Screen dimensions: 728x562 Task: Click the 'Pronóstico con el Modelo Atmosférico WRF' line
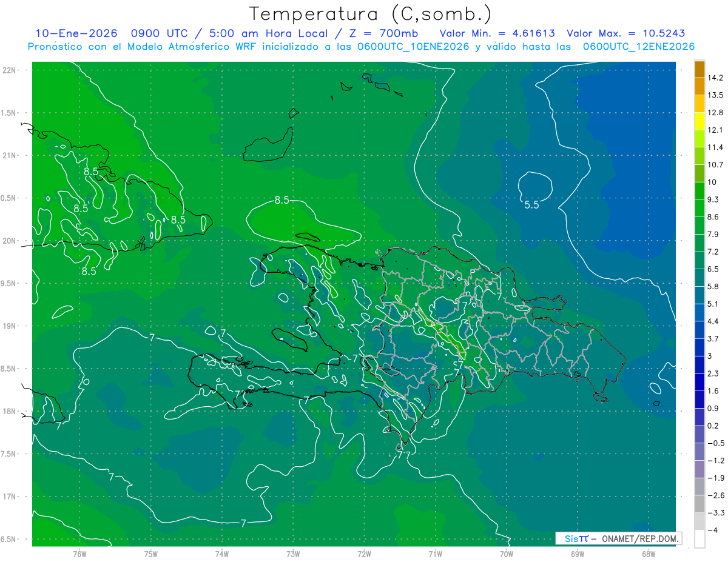tap(362, 47)
